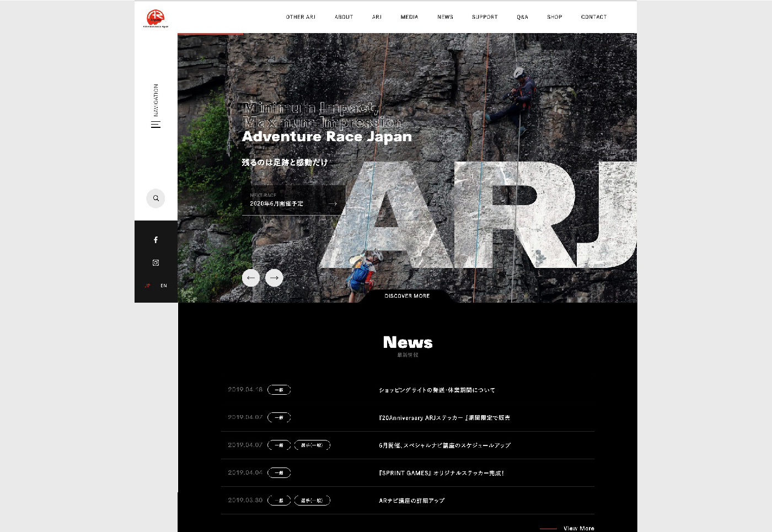Open the CONTACT menu item
Viewport: 772px width, 532px height.
(594, 17)
